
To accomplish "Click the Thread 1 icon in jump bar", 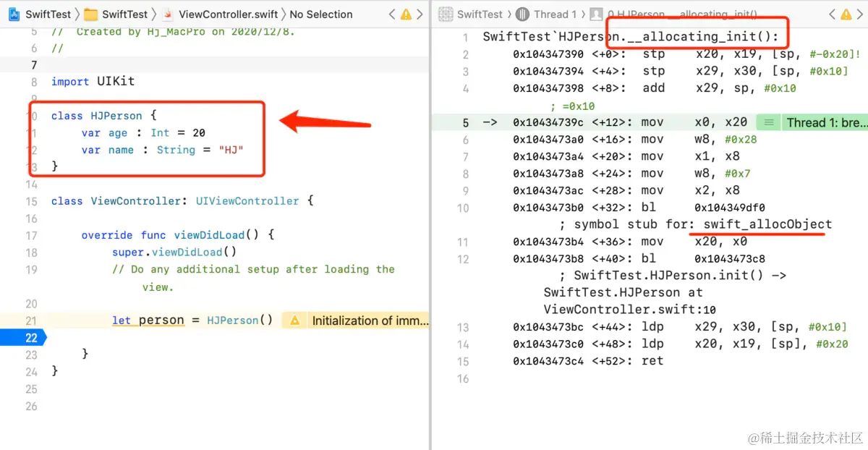I will 523,14.
